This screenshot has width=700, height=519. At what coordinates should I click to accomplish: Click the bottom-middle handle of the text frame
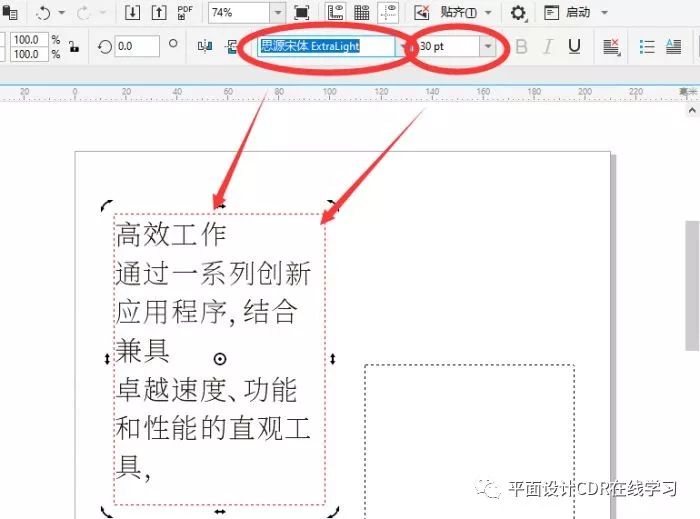click(x=220, y=511)
